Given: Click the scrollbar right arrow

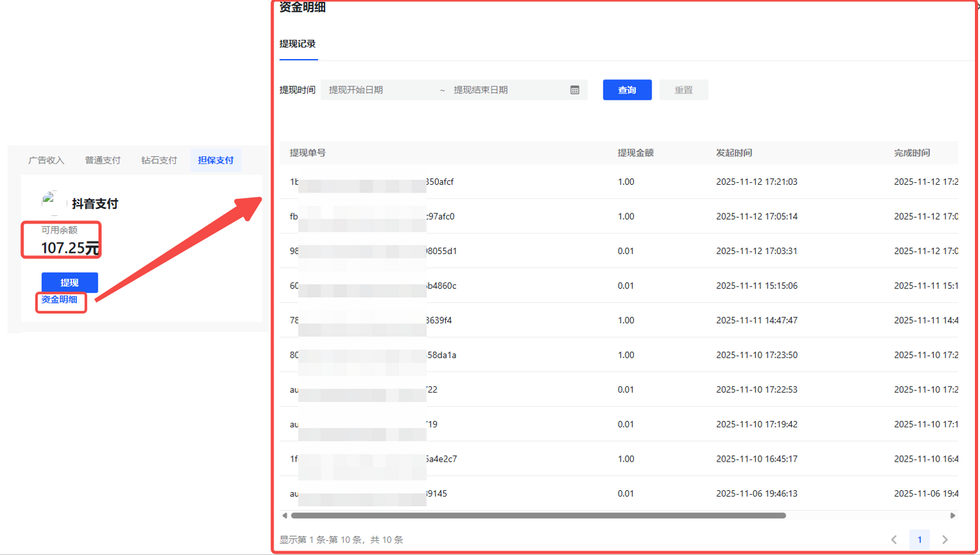Looking at the screenshot, I should point(952,516).
